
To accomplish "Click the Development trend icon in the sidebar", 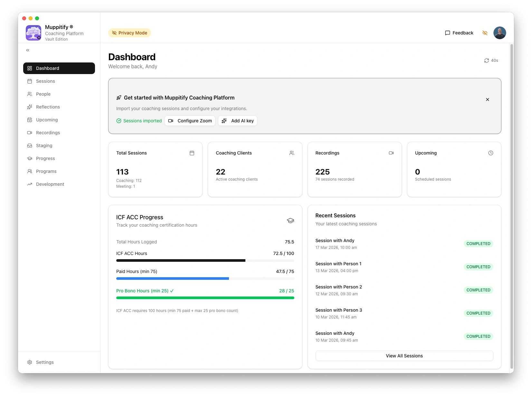I will point(30,184).
